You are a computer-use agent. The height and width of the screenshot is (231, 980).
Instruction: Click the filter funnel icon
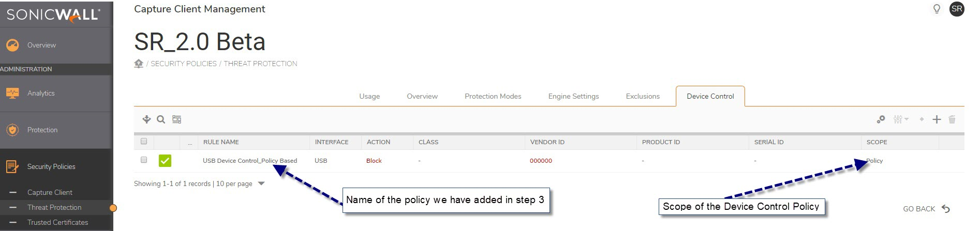coord(146,119)
